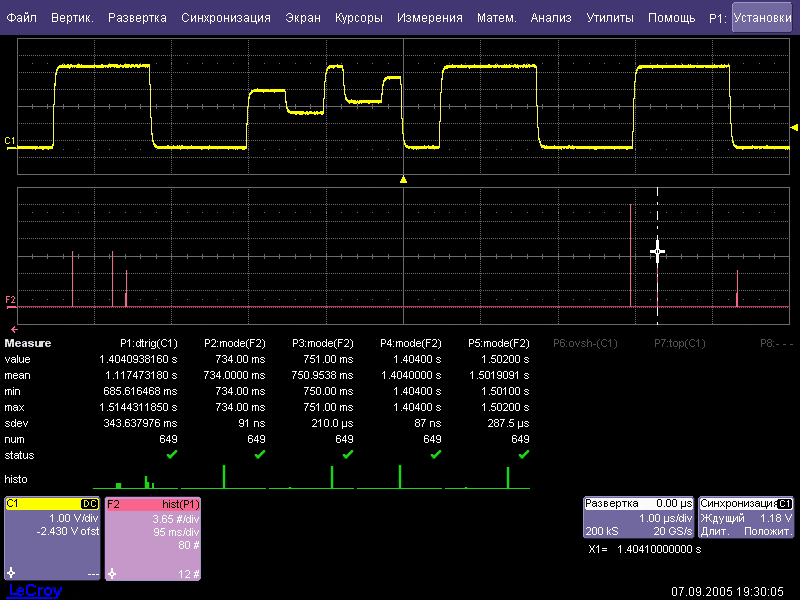Open the Курсоры dropdown menu

(x=358, y=18)
